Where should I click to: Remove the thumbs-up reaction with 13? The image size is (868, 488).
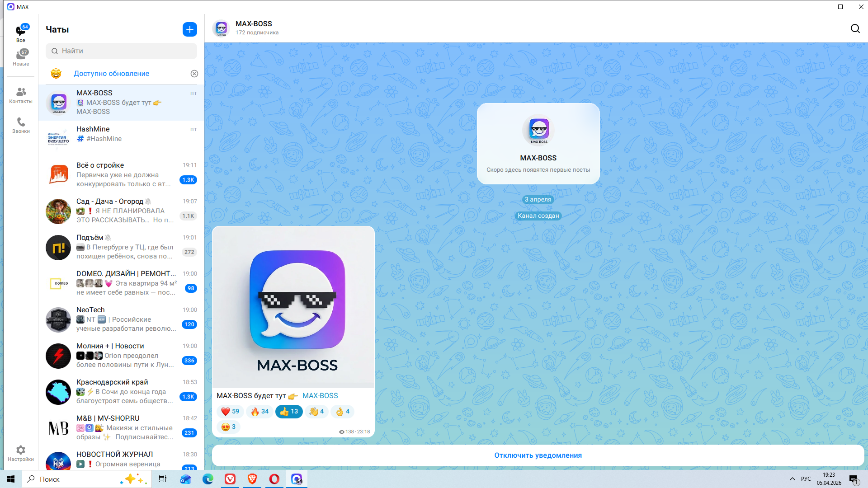pyautogui.click(x=289, y=411)
